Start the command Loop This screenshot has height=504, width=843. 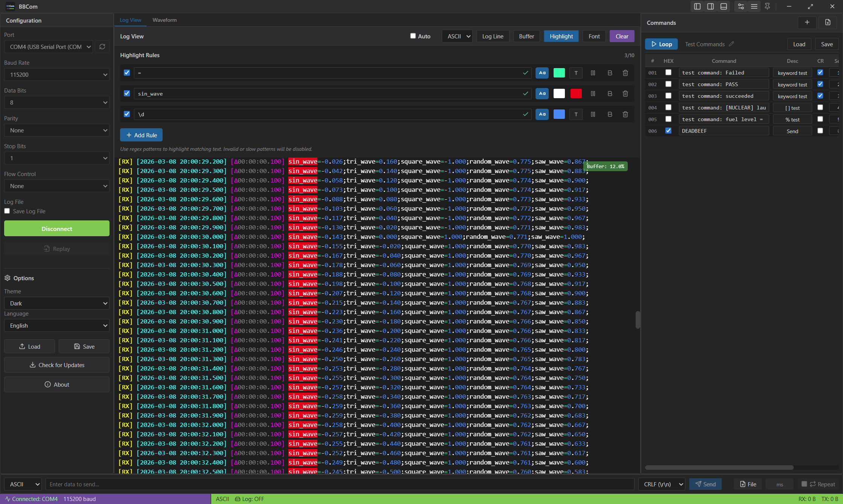(x=661, y=44)
